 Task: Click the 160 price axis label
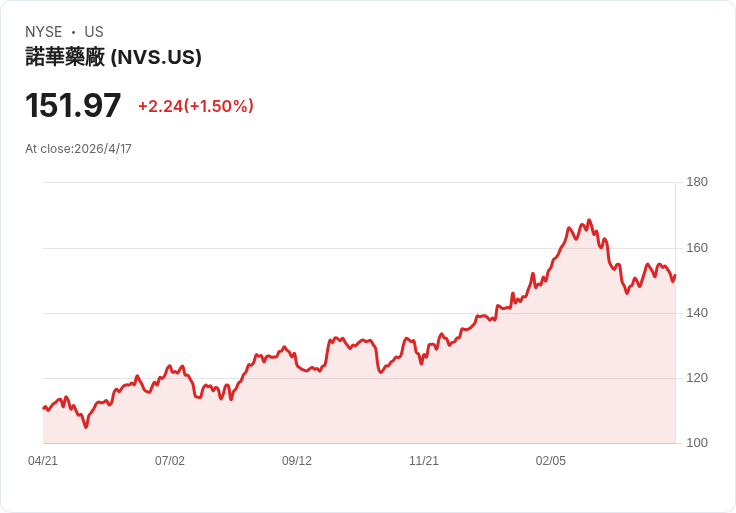697,248
